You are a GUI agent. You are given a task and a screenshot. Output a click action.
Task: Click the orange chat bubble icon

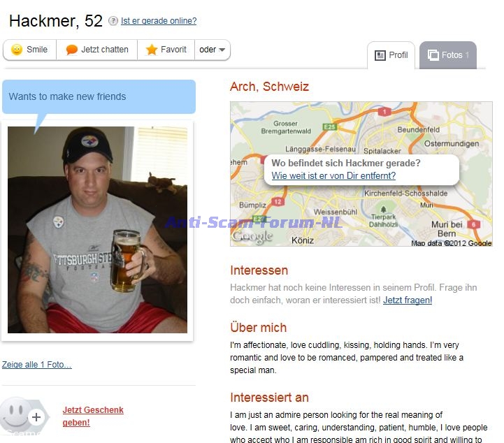point(72,50)
